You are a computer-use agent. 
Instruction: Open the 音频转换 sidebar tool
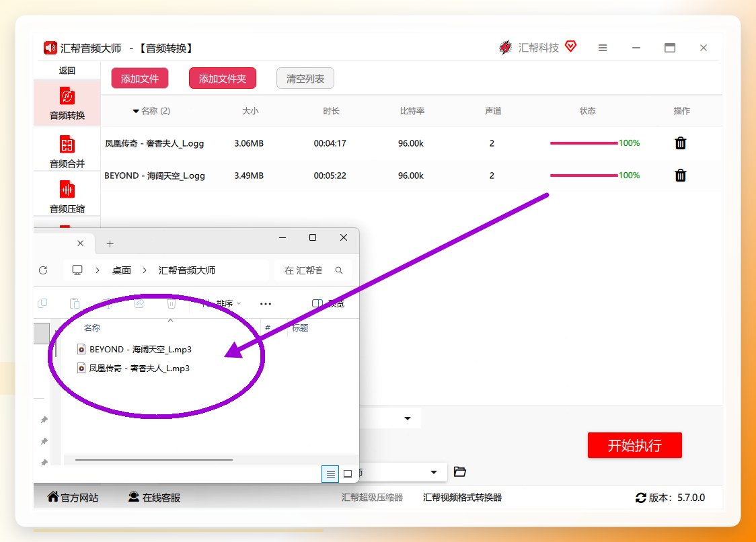coord(67,103)
